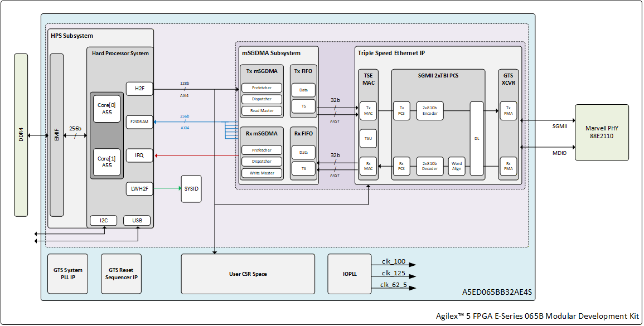Click the A5ED065BB32AE4S part number
The image size is (644, 326).
coord(497,293)
